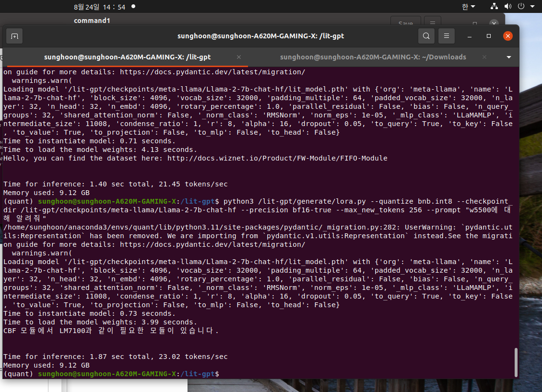Click 'Time to load the model weights: 4.13' line
542x392 pixels.
tap(100, 150)
